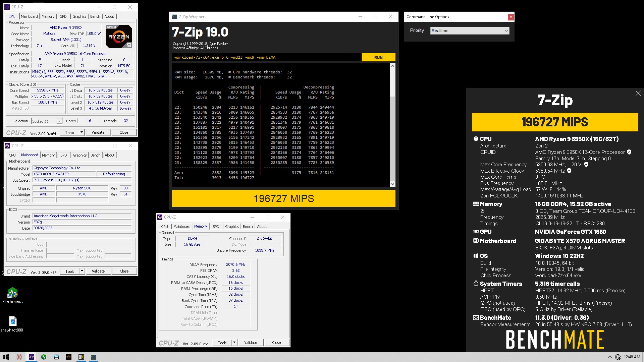Click the Motherboard icon in BenchMate result
This screenshot has width=644, height=362.
pyautogui.click(x=476, y=241)
